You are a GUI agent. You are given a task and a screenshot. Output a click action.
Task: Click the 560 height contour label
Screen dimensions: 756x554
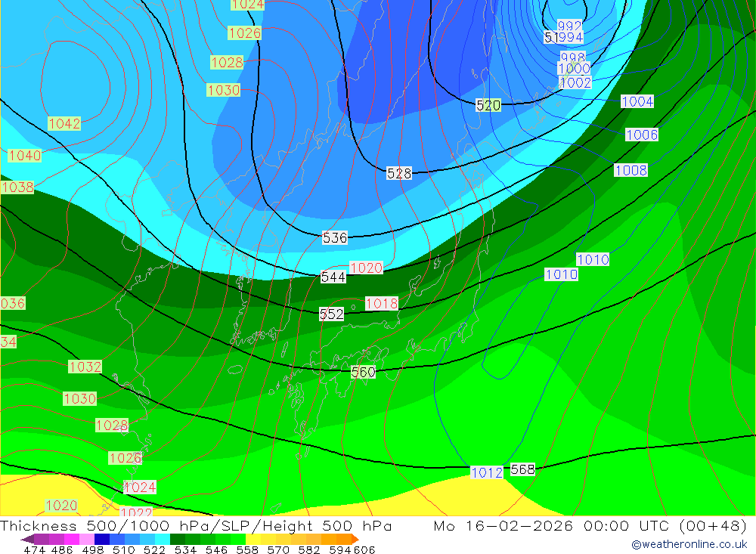pyautogui.click(x=363, y=372)
